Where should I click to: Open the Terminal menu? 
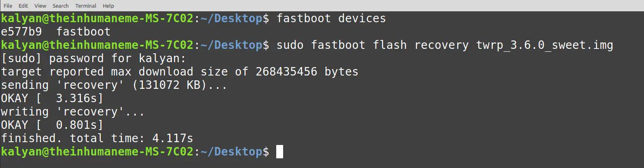pyautogui.click(x=85, y=6)
